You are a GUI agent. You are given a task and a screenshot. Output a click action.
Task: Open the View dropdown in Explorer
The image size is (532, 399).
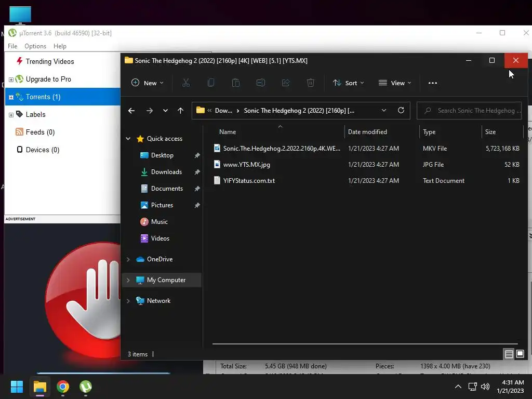coord(395,83)
